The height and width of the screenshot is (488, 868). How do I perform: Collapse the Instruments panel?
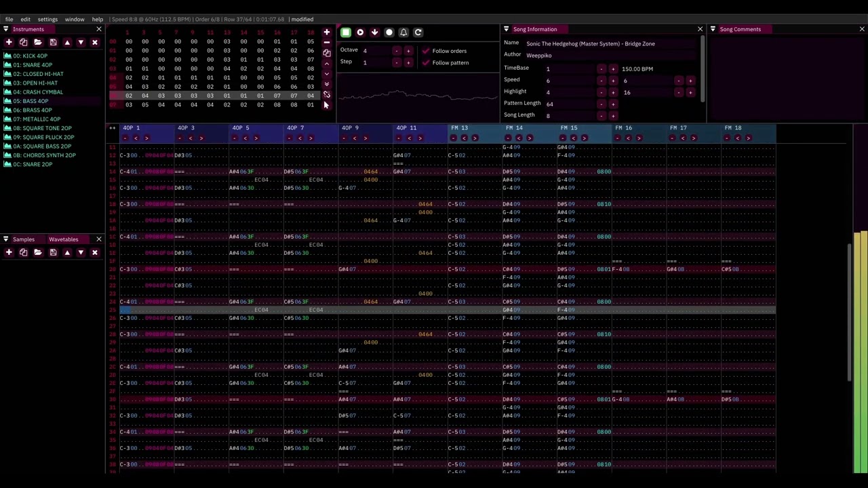pyautogui.click(x=5, y=29)
